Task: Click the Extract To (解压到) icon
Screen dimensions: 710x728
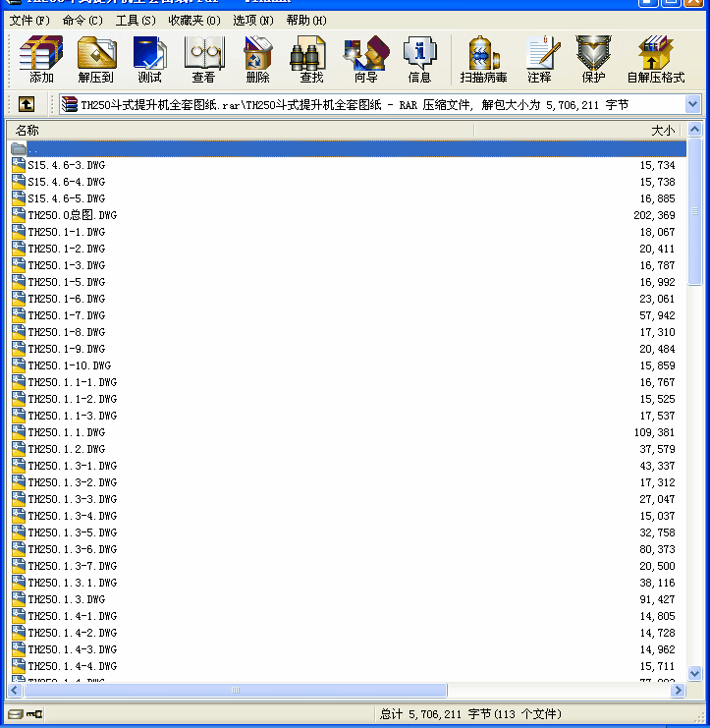Action: (96, 59)
